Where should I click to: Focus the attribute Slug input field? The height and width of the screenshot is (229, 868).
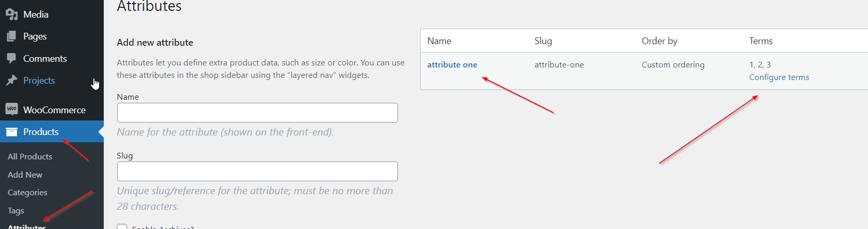tap(257, 171)
